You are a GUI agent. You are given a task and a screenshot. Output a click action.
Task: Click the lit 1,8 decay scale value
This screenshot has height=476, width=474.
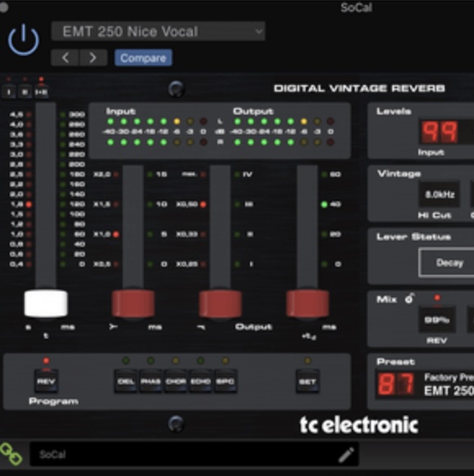click(16, 204)
